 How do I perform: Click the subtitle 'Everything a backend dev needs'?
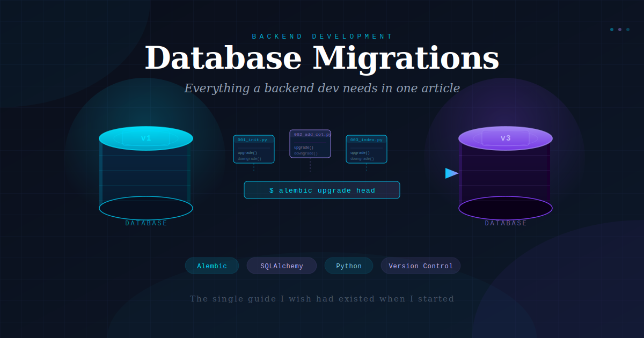322,88
